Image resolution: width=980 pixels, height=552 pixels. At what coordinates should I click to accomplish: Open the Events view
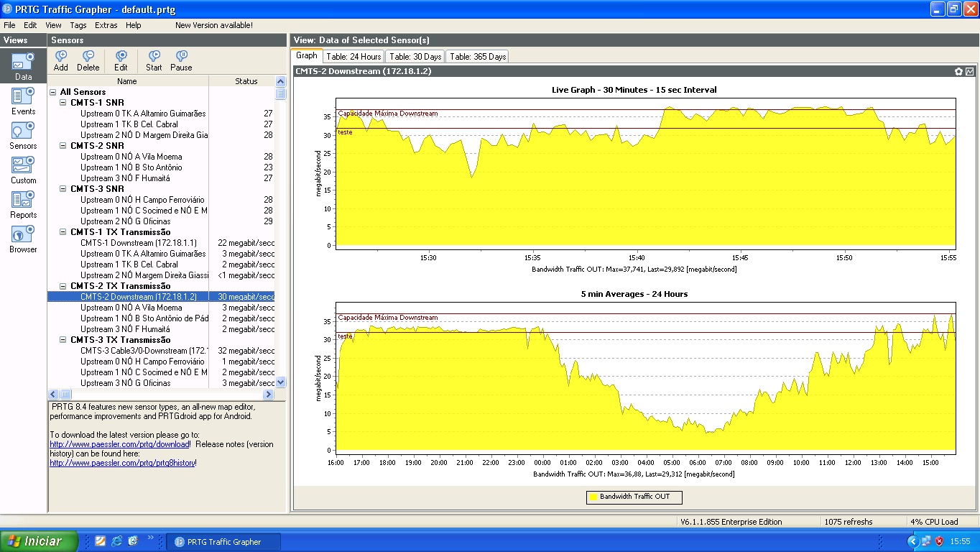(x=23, y=101)
